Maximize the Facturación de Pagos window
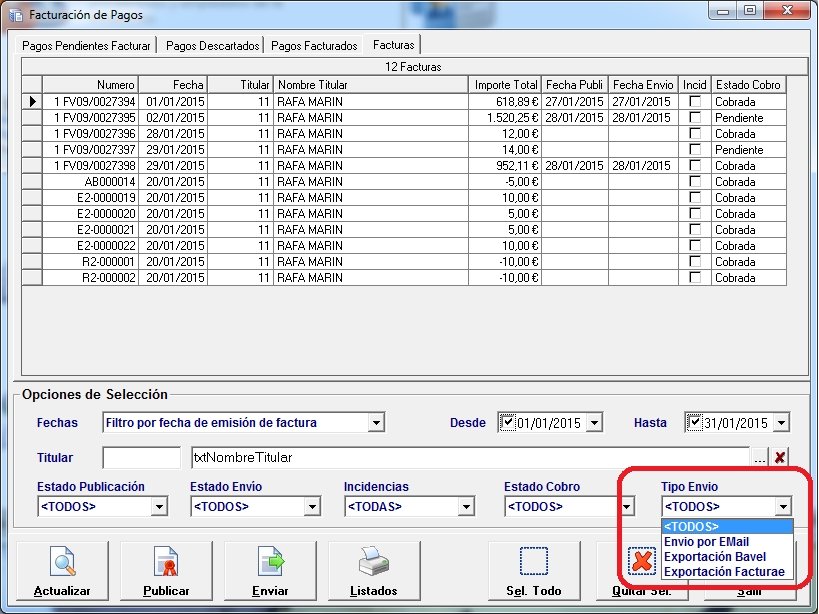819x614 pixels. click(x=750, y=10)
